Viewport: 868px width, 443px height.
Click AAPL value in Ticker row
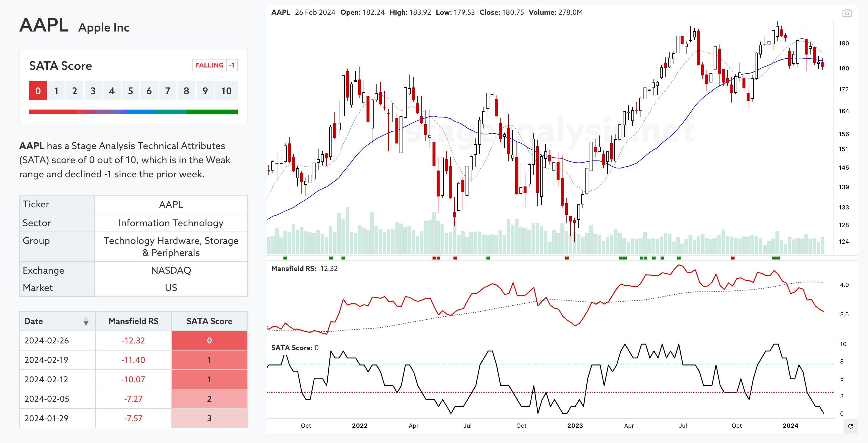click(x=171, y=204)
